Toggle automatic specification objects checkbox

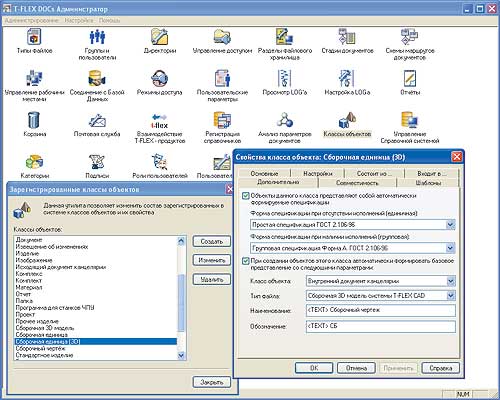(x=246, y=196)
